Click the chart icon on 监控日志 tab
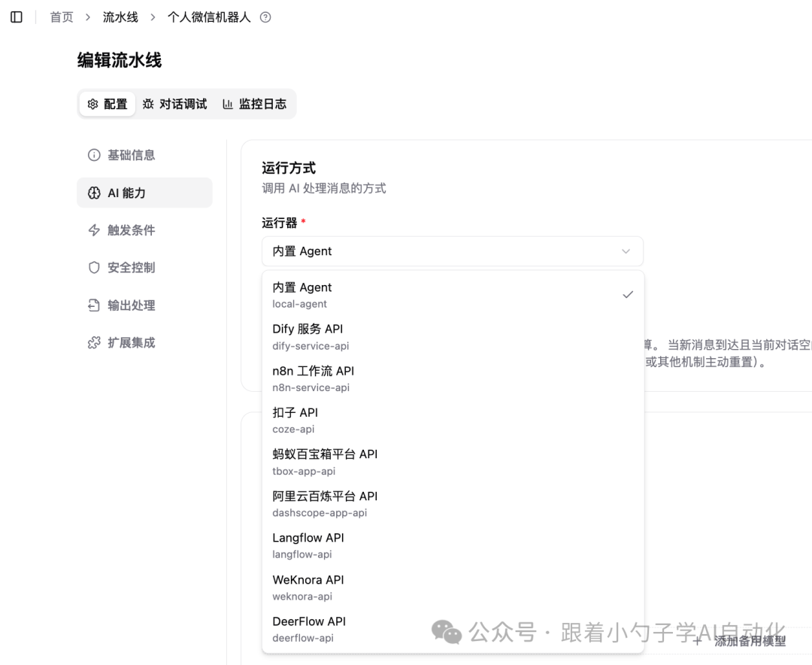The width and height of the screenshot is (812, 665). click(228, 104)
